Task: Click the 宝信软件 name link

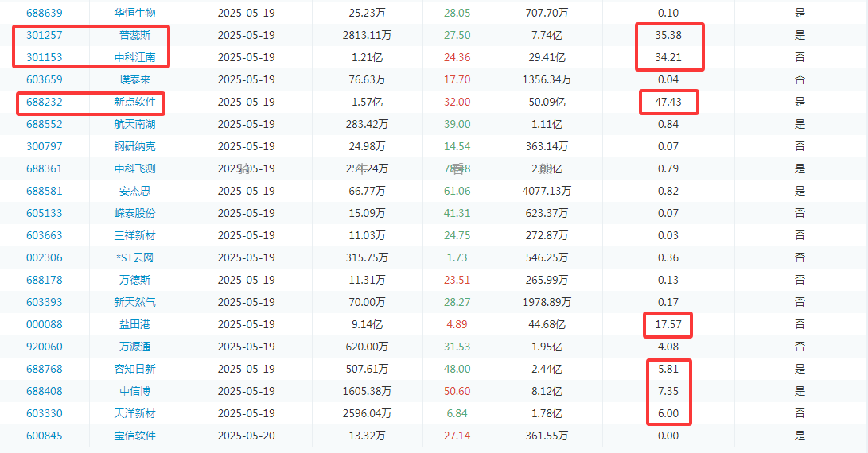Action: pos(134,436)
